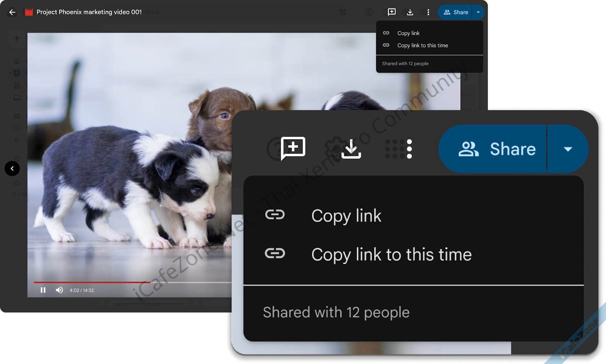This screenshot has height=364, width=606.
Task: Select the small "Copy link" menu entry
Action: (x=408, y=33)
